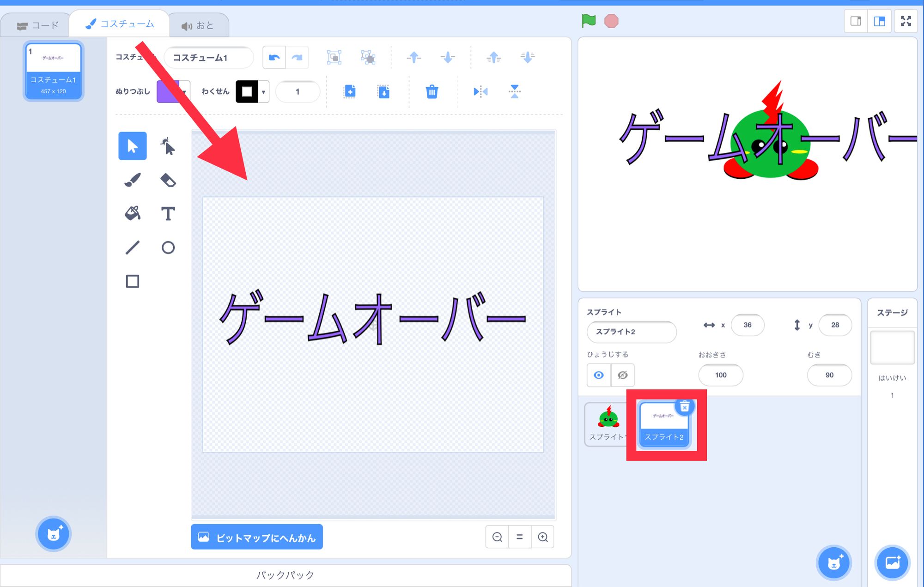
Task: Zoom in on the drawing canvas
Action: pos(543,537)
